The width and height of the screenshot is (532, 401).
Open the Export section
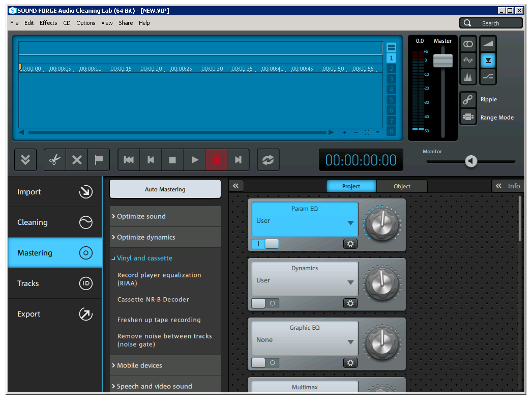(55, 314)
